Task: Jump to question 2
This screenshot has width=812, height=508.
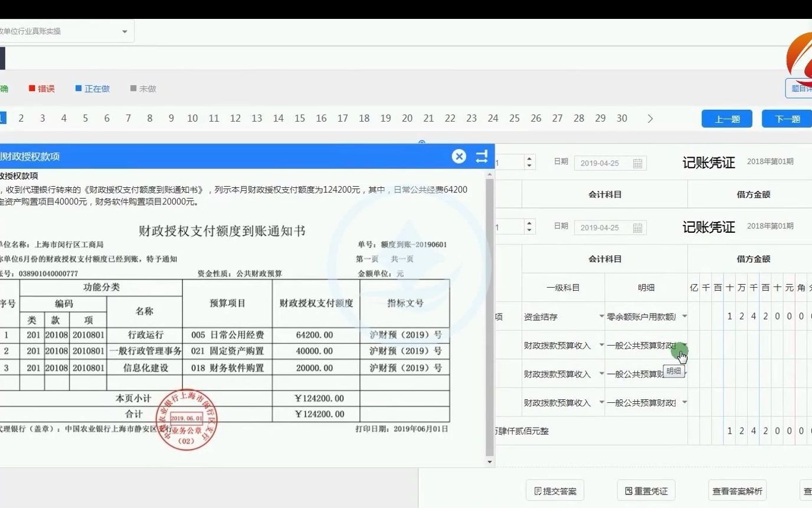Action: point(21,118)
